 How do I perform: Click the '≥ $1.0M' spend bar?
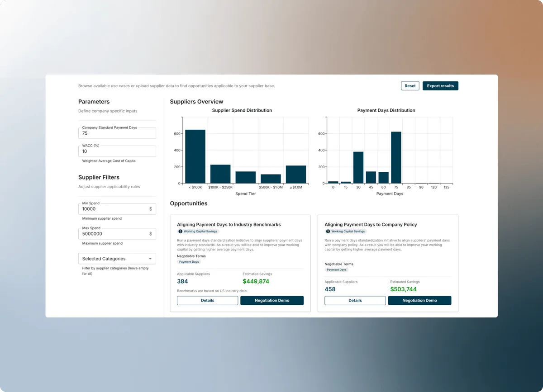[296, 175]
